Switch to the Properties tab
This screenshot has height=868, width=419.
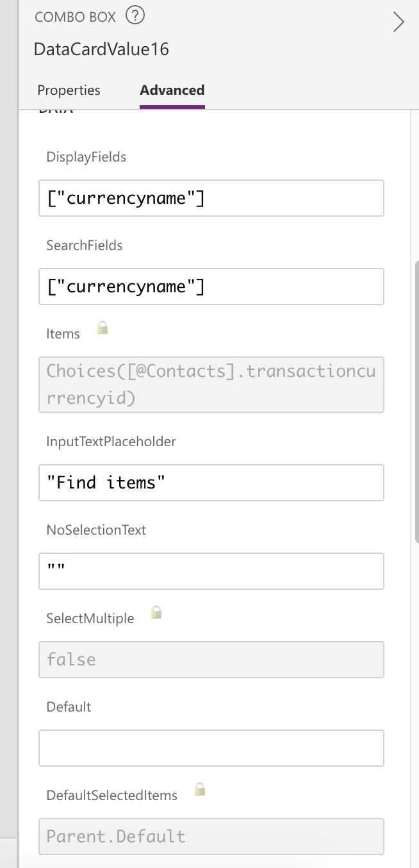click(69, 90)
